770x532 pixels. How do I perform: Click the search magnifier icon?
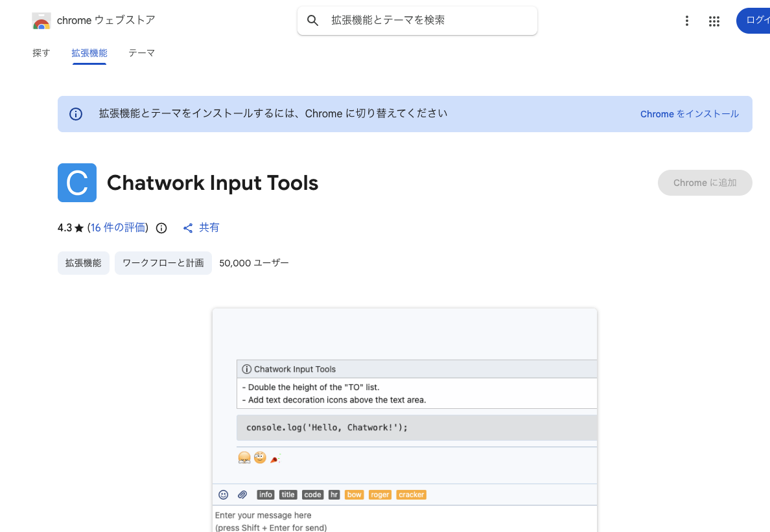coord(313,21)
